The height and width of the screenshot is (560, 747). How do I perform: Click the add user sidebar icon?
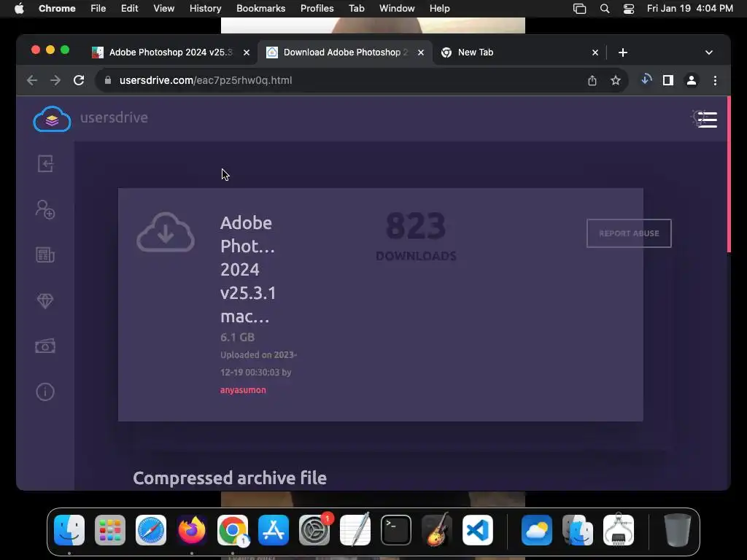tap(45, 209)
